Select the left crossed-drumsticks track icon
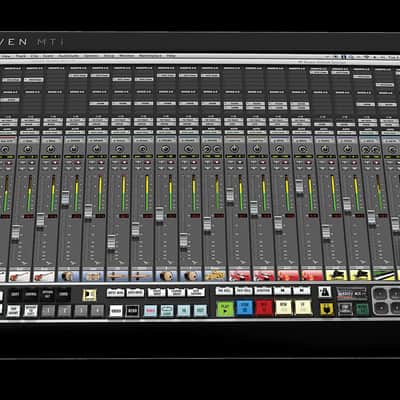The width and height of the screenshot is (400, 400). click(117, 276)
